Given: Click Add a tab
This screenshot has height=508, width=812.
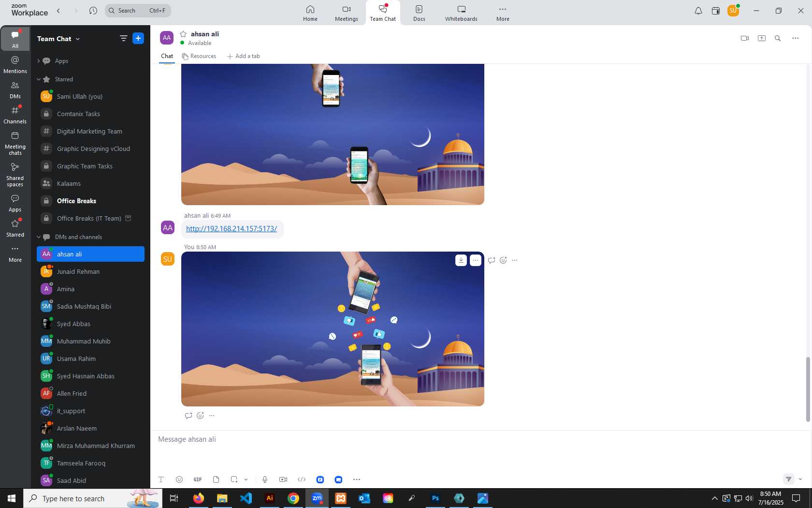Looking at the screenshot, I should [x=244, y=56].
